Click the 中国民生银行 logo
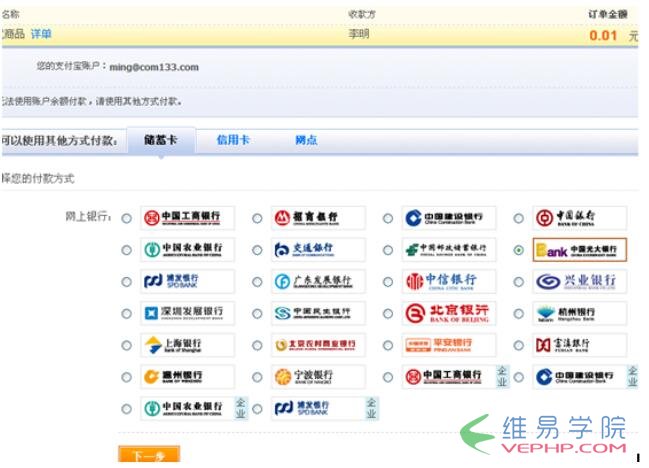The width and height of the screenshot is (649, 468). coord(318,313)
